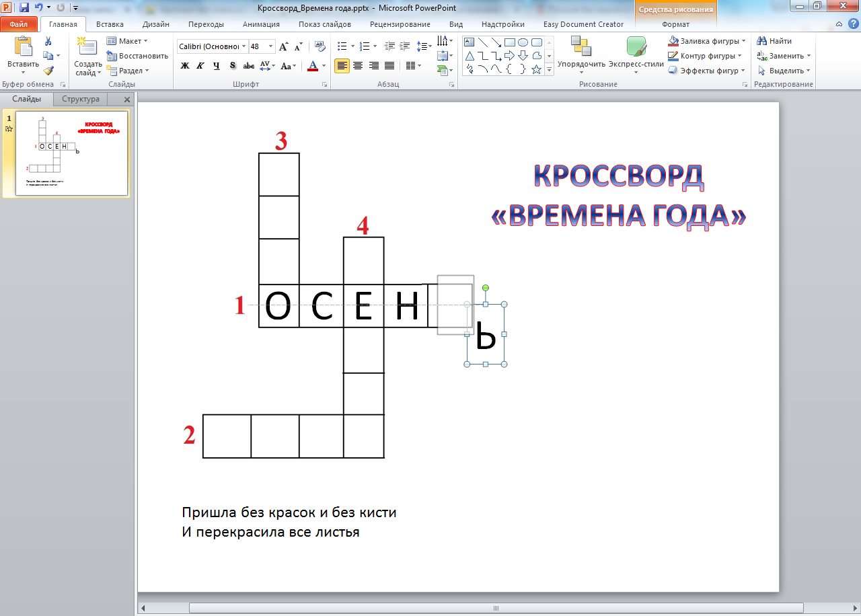Open the Файл tab
This screenshot has width=861, height=616.
[x=19, y=24]
